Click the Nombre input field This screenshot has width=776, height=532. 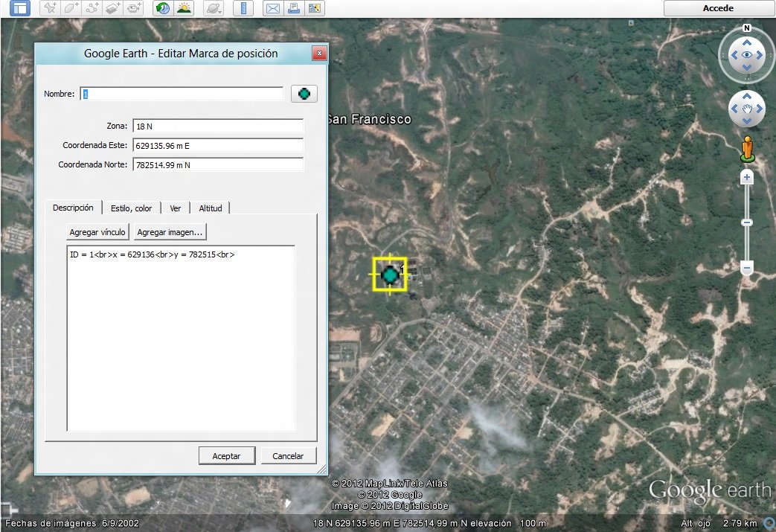pos(182,94)
